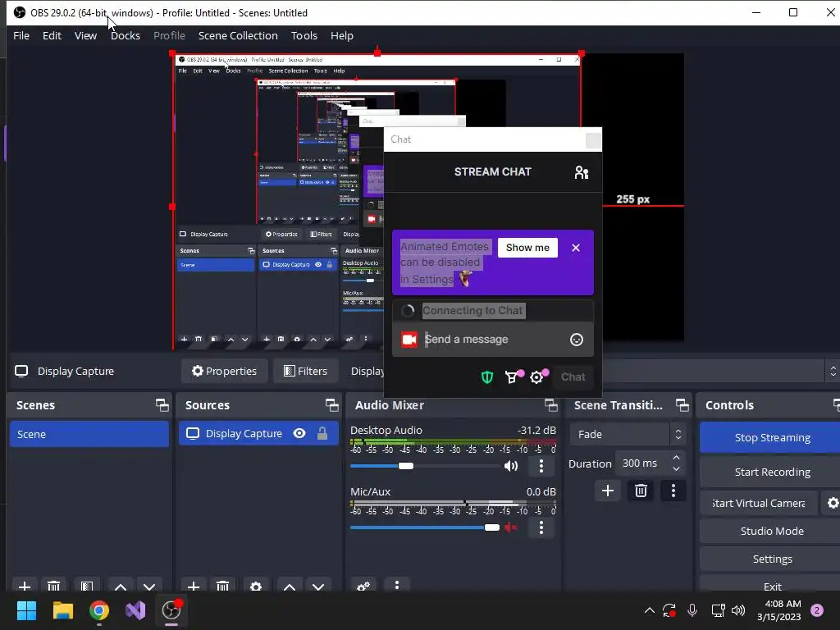Remove selected source with trash icon
The height and width of the screenshot is (630, 840).
(223, 586)
